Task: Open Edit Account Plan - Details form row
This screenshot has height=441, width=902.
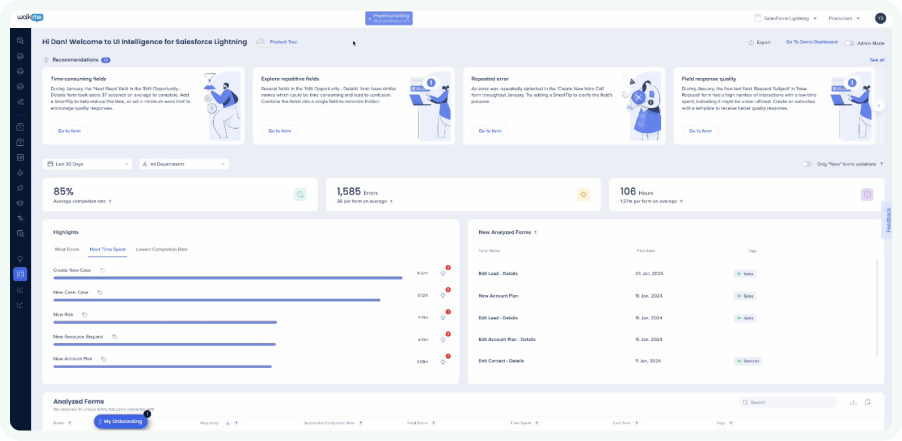Action: (x=674, y=339)
